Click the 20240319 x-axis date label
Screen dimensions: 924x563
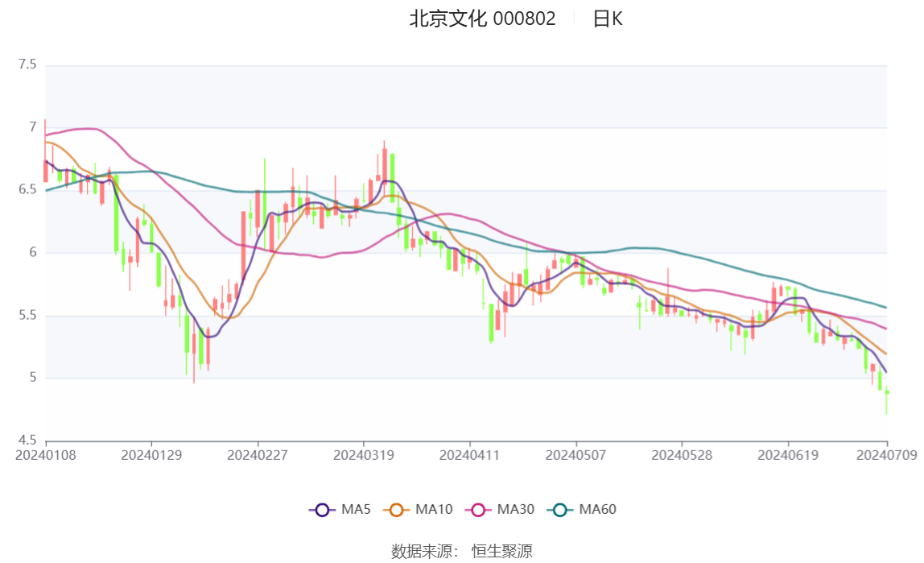(364, 455)
